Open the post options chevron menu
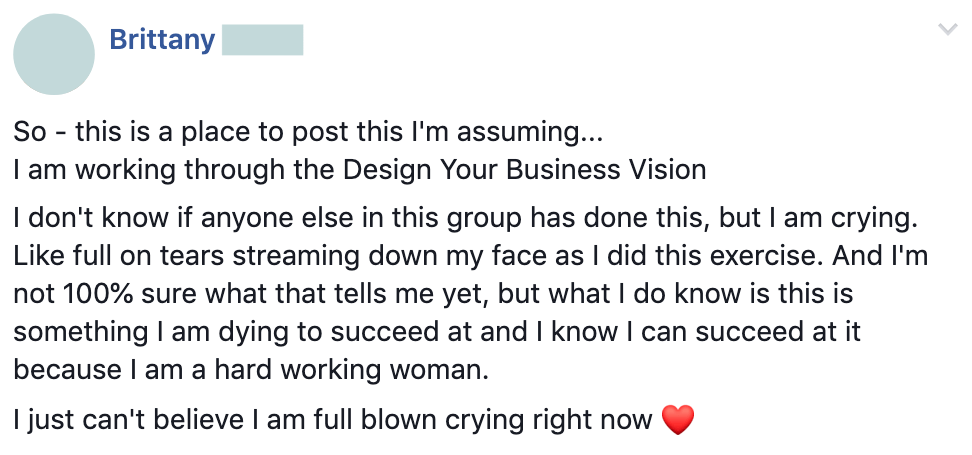 (x=947, y=31)
